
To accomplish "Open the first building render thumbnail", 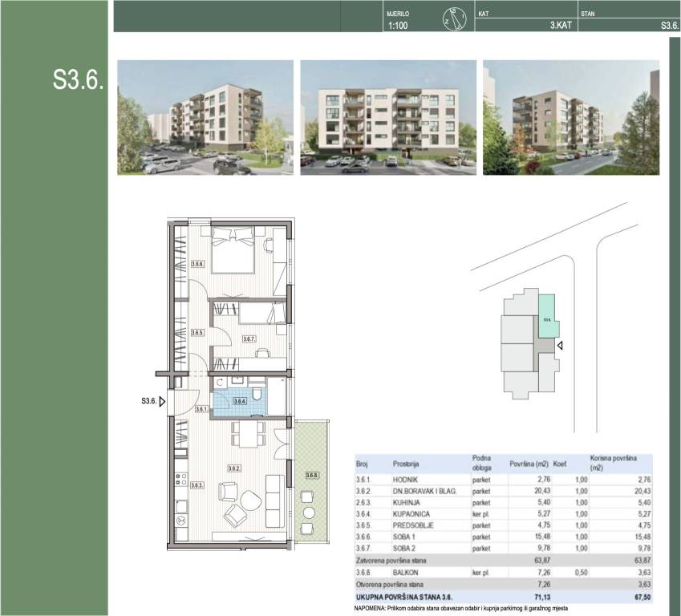I will [201, 117].
